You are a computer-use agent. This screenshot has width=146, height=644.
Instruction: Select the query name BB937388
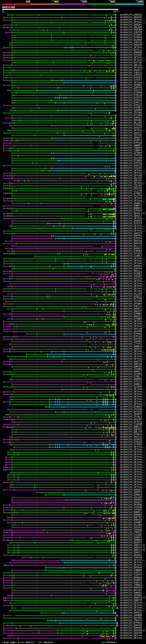(8, 8)
